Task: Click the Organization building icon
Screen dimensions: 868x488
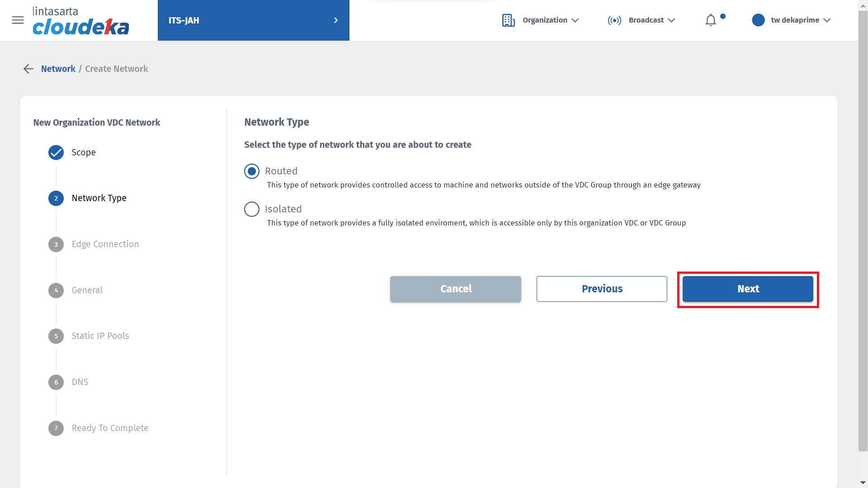Action: pyautogui.click(x=508, y=20)
